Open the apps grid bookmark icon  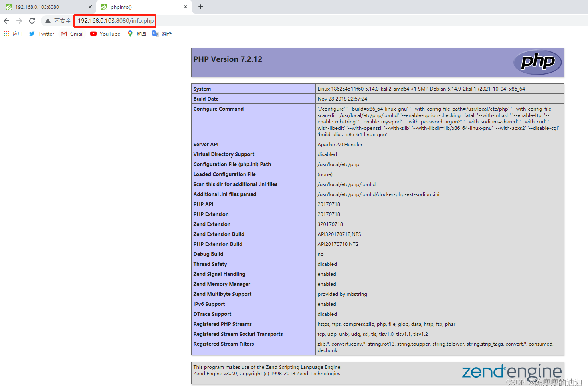6,34
